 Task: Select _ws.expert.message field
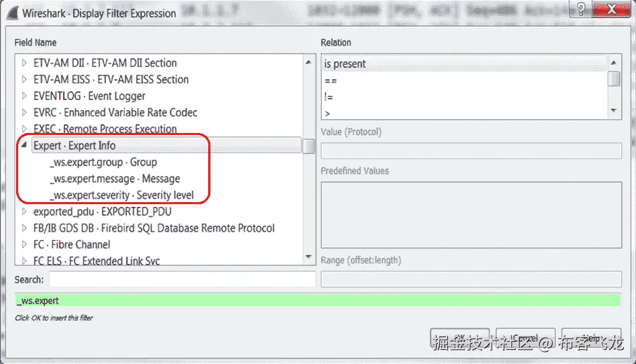pos(115,179)
